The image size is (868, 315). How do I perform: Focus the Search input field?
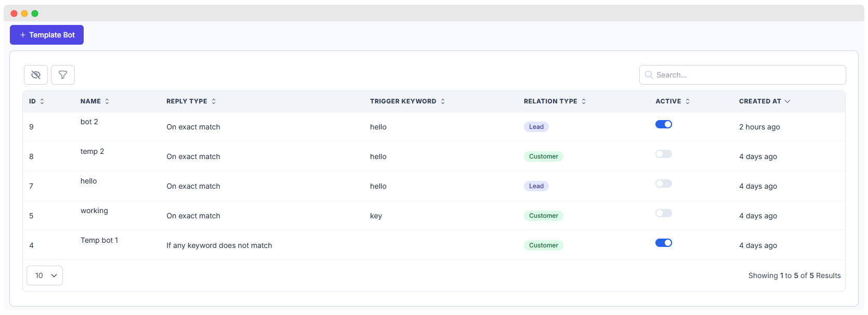pos(742,75)
